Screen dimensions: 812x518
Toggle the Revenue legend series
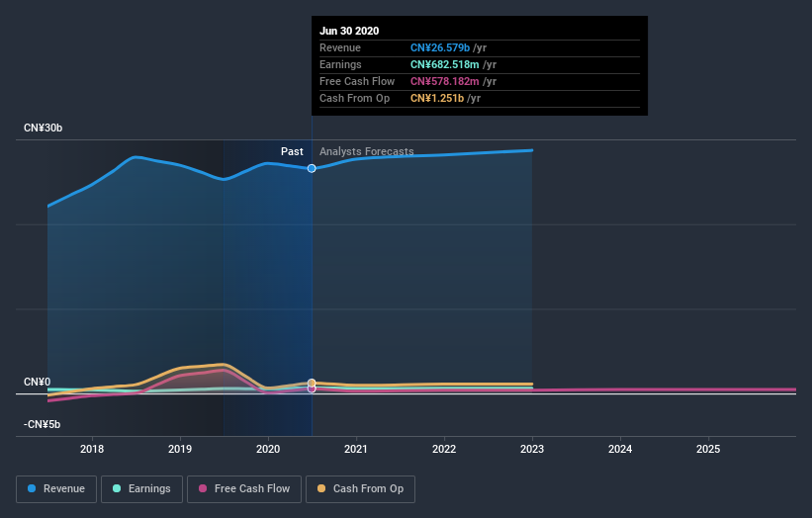[x=56, y=489]
